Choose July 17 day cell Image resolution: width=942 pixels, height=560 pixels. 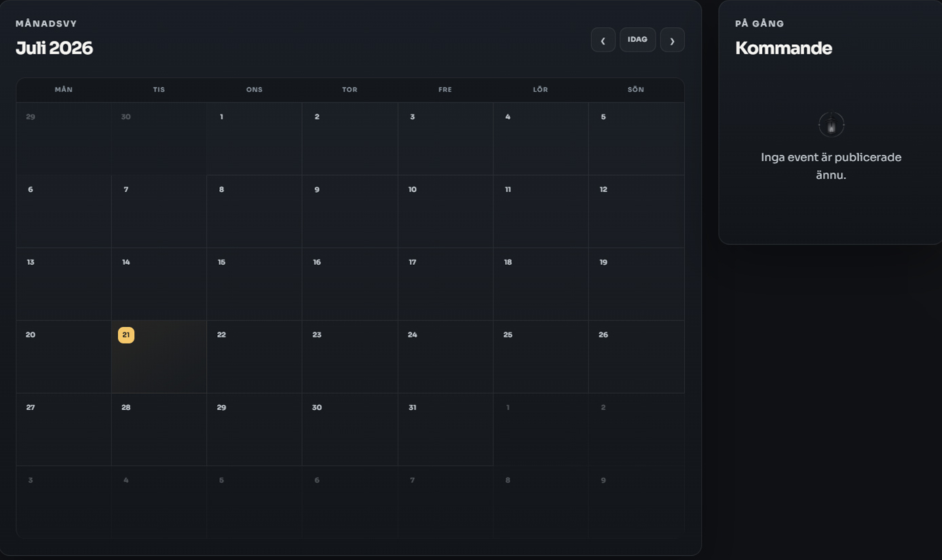(x=445, y=284)
